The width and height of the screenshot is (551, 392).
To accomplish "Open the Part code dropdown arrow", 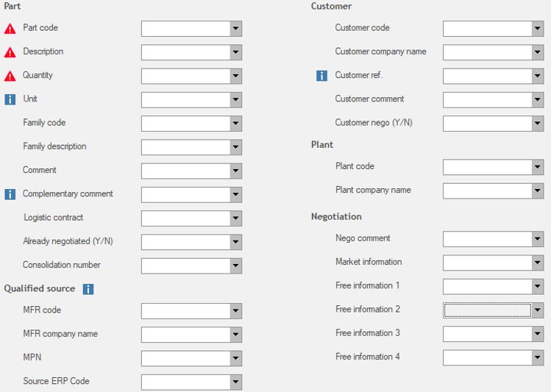I will click(x=235, y=29).
